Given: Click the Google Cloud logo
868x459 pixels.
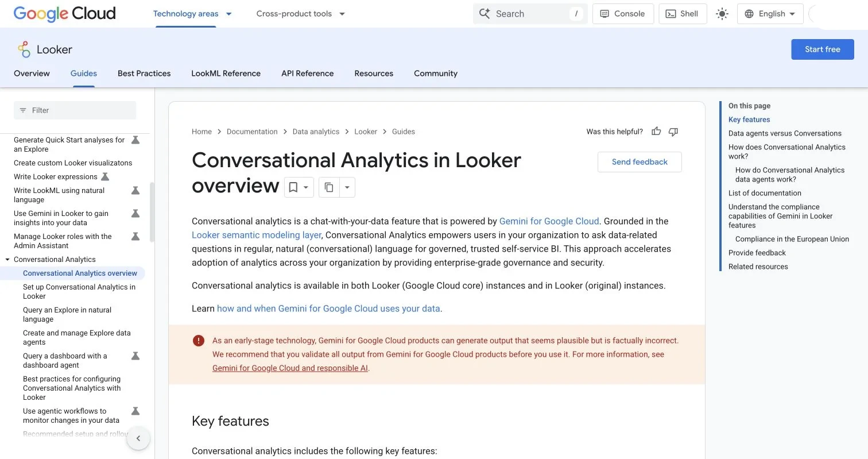Looking at the screenshot, I should (64, 13).
